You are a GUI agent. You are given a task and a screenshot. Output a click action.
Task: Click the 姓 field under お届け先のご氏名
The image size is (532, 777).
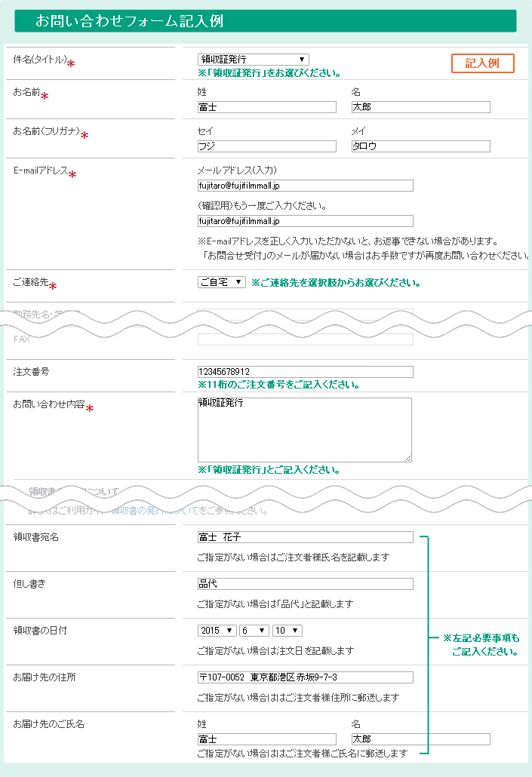point(266,739)
